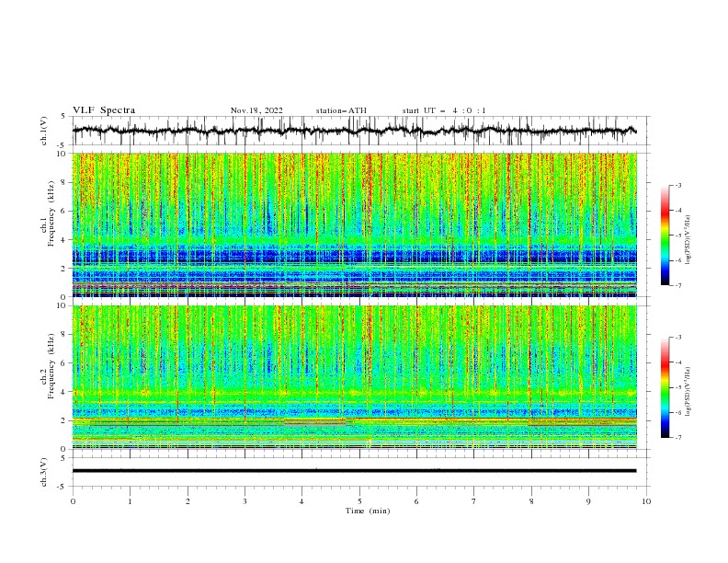The width and height of the screenshot is (728, 563).
Task: Click the "8" tick on the time axis
Action: 531,501
